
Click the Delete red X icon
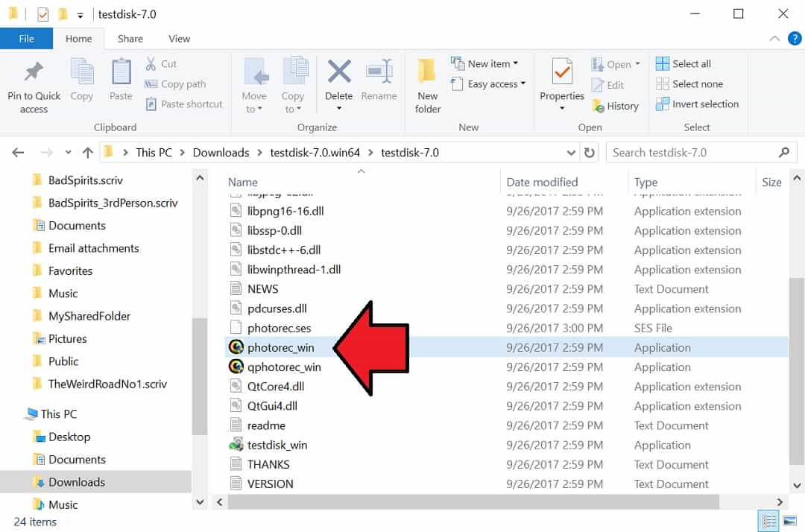click(x=339, y=72)
